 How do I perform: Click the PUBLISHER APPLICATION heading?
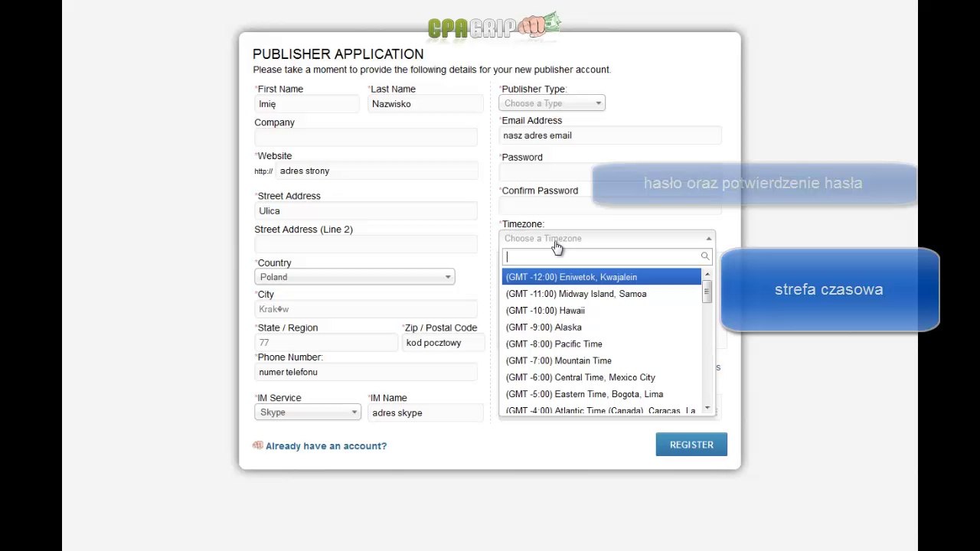point(338,54)
